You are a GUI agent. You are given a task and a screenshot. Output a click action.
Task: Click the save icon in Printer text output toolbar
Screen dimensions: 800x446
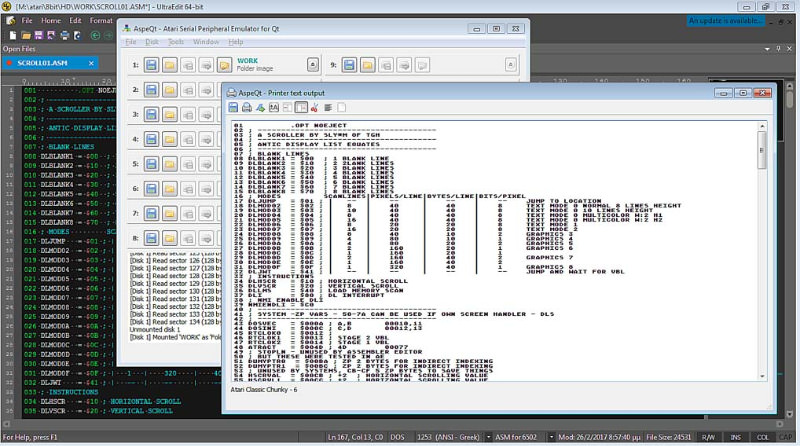(x=233, y=107)
